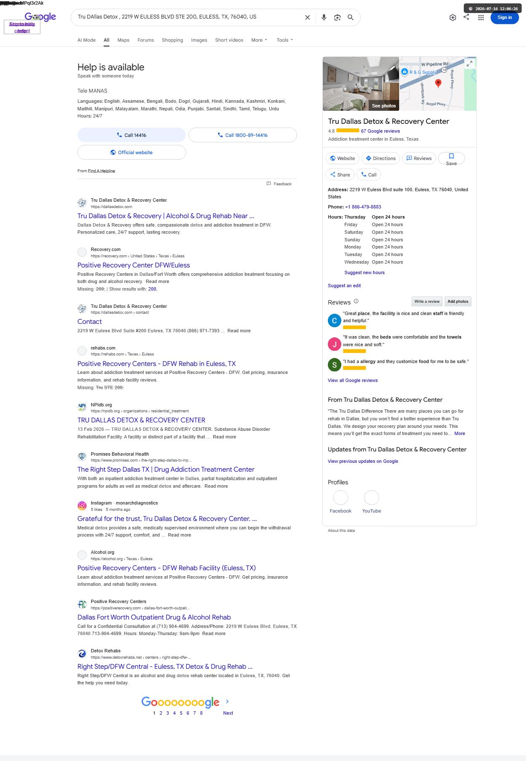Image resolution: width=532 pixels, height=761 pixels.
Task: Click Instagram favicon for monarchdiagnostics result
Action: (x=82, y=506)
